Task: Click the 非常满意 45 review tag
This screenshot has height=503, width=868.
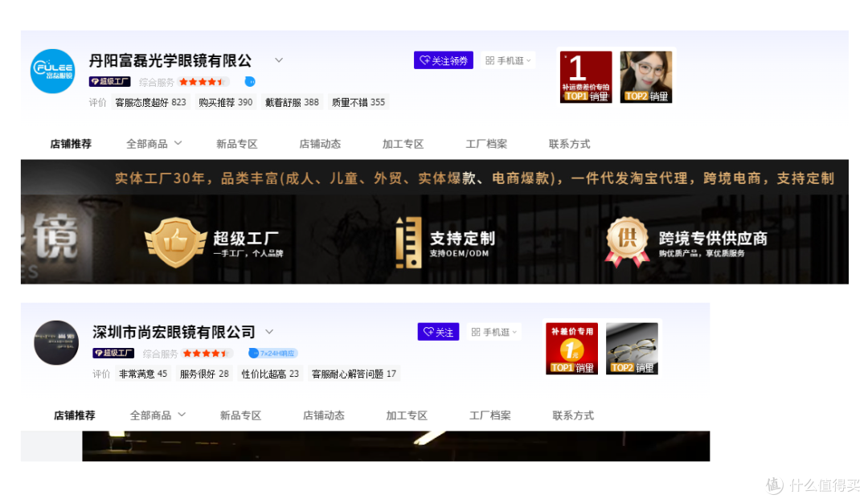Action: coord(143,374)
